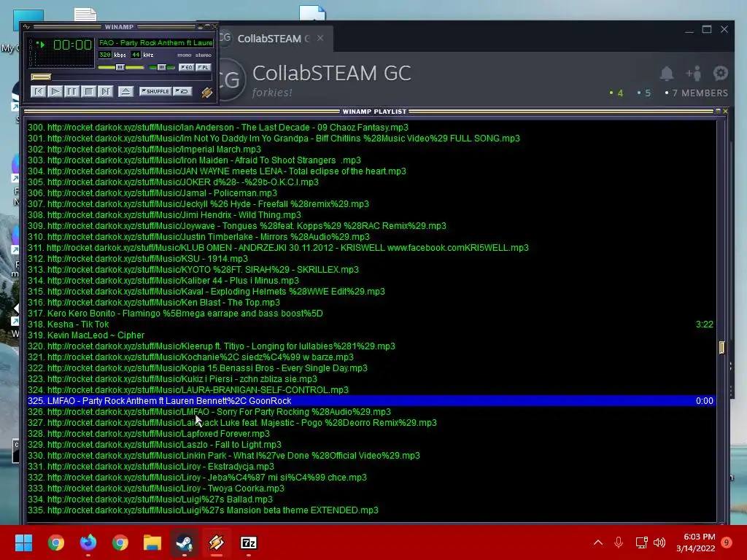Image resolution: width=747 pixels, height=560 pixels.
Task: Toggle the EQ equalizer window button
Action: coord(186,67)
